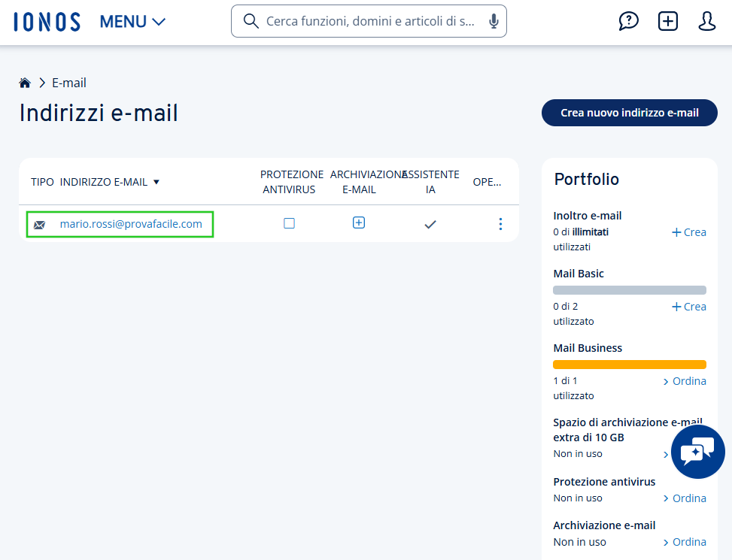Click the plus add-product icon in header
This screenshot has height=560, width=732.
pyautogui.click(x=667, y=21)
